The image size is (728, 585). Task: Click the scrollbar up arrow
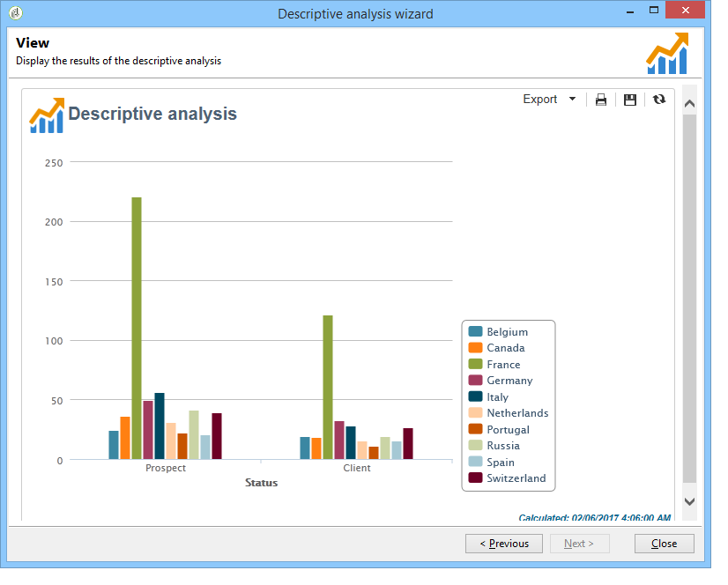689,104
